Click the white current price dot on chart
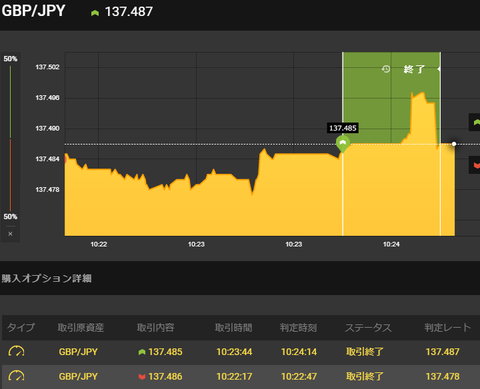Screen dimensions: 480x389 [x=454, y=144]
